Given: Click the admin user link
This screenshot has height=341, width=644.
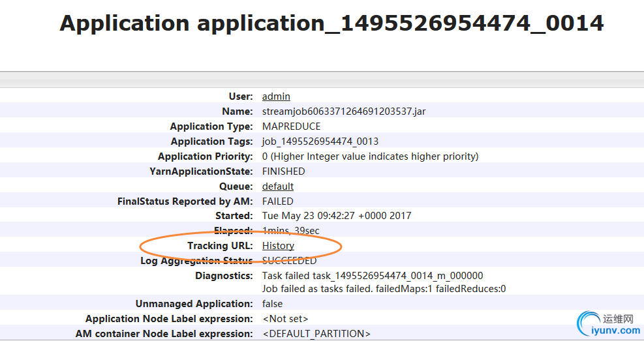Looking at the screenshot, I should [x=276, y=96].
